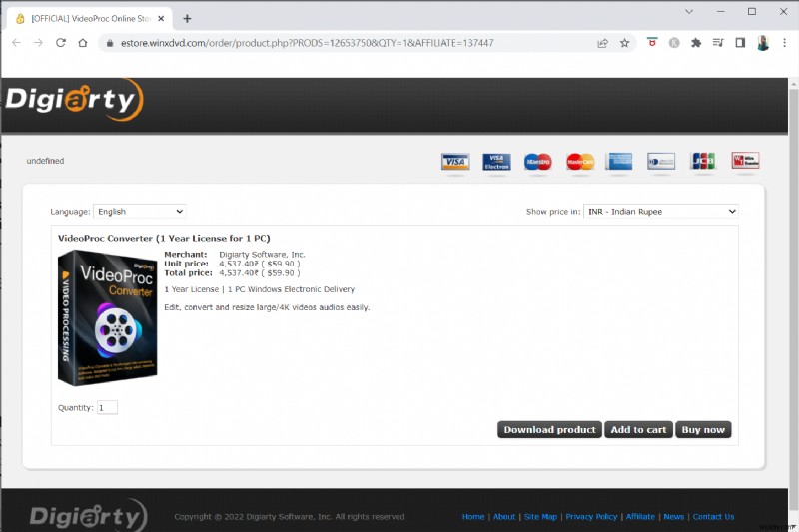Click the Download product button
This screenshot has width=799, height=532.
[x=550, y=429]
